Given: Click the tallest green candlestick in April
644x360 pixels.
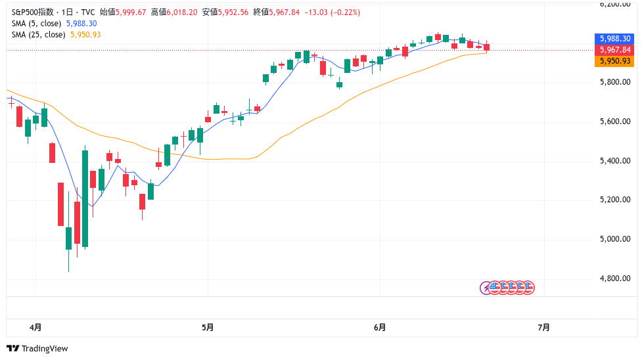Looking at the screenshot, I should [85, 198].
